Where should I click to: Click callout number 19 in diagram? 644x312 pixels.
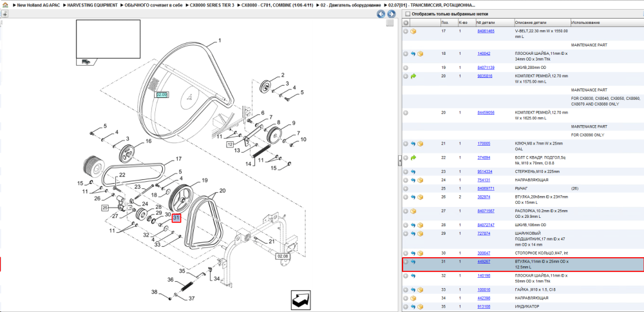click(205, 180)
